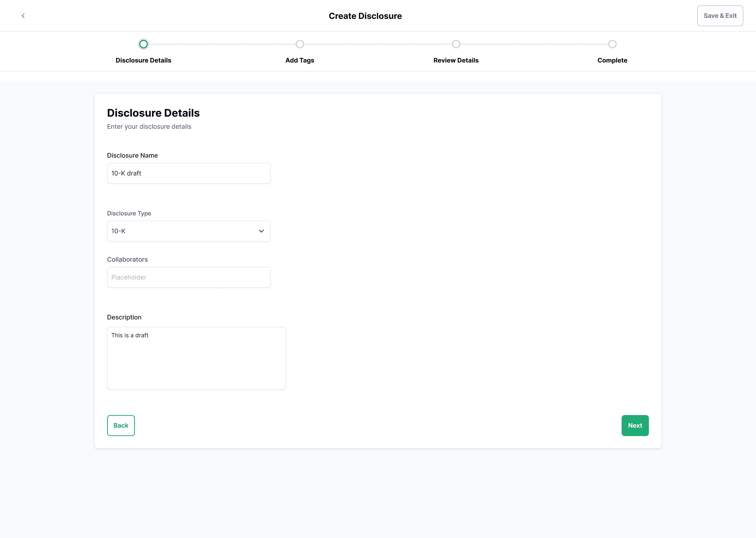Click the progress line between first two steps
The height and width of the screenshot is (538, 756).
[222, 44]
